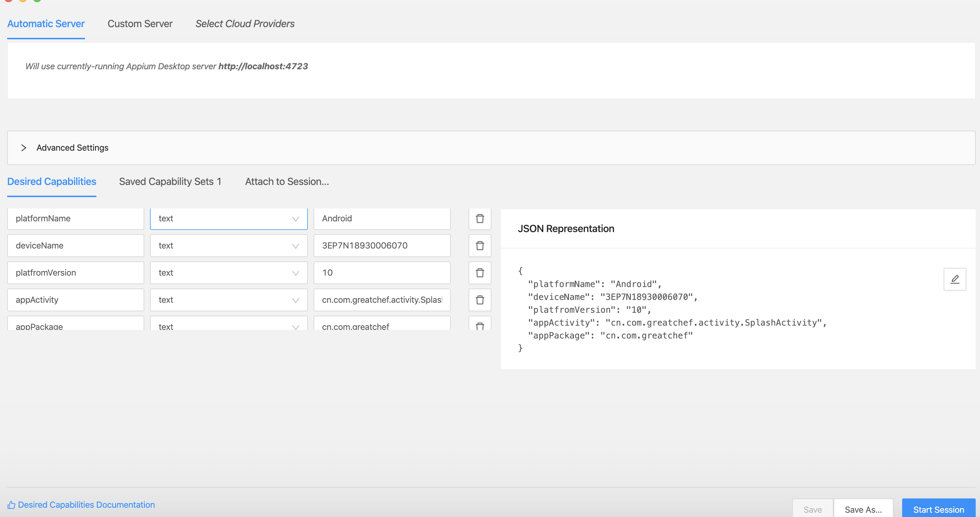
Task: Remove the platfromVersion capability with trash icon
Action: click(480, 272)
